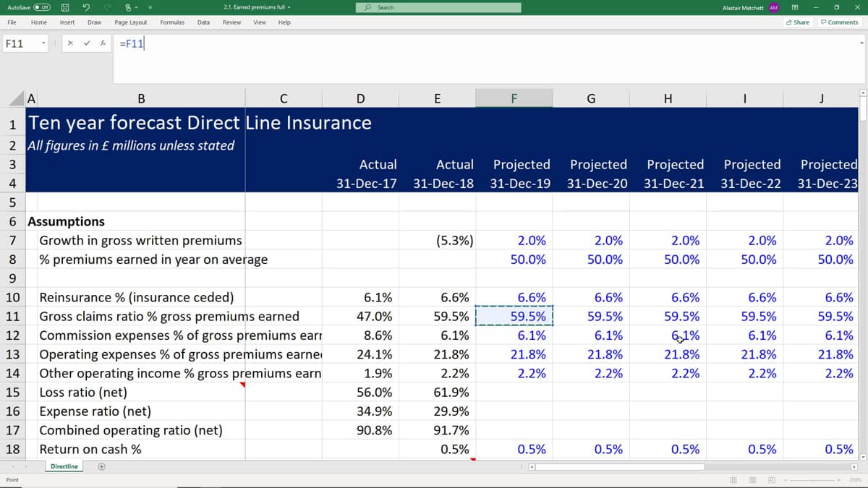Screen dimensions: 868x488
Task: Undo the last action
Action: [87, 8]
